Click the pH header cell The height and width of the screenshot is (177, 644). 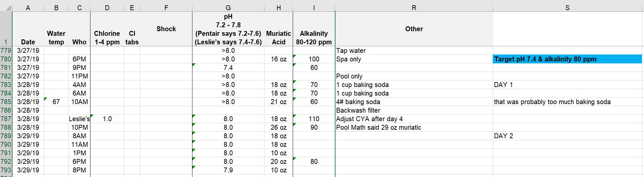228,29
